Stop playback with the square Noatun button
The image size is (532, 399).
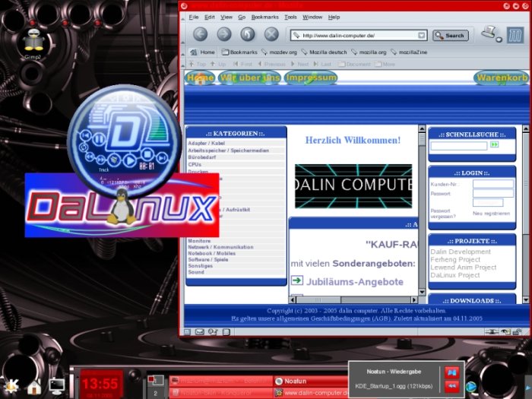pyautogui.click(x=147, y=154)
